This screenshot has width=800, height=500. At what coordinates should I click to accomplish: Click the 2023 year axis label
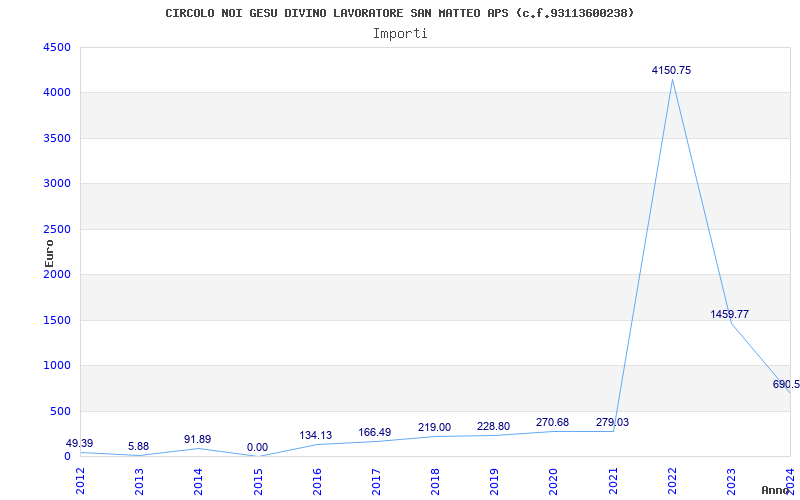click(731, 481)
